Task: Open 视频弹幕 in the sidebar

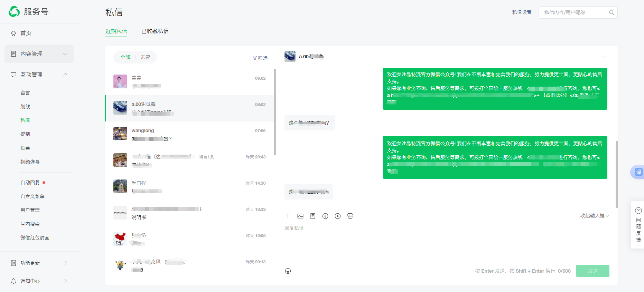Action: [30, 162]
